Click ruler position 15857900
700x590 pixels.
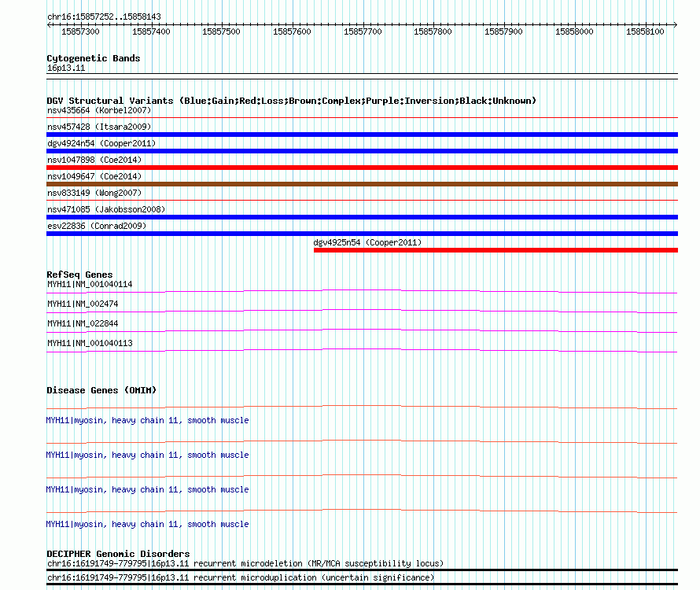pyautogui.click(x=503, y=31)
